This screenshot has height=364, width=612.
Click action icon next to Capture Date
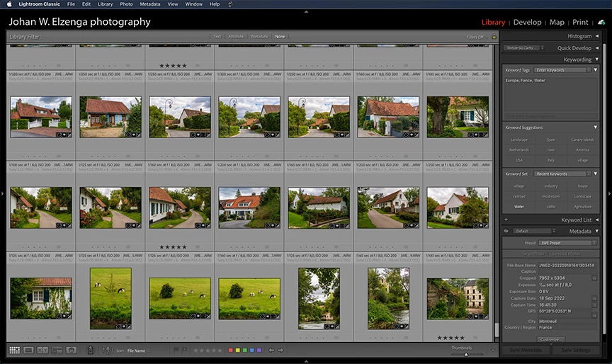pyautogui.click(x=594, y=298)
